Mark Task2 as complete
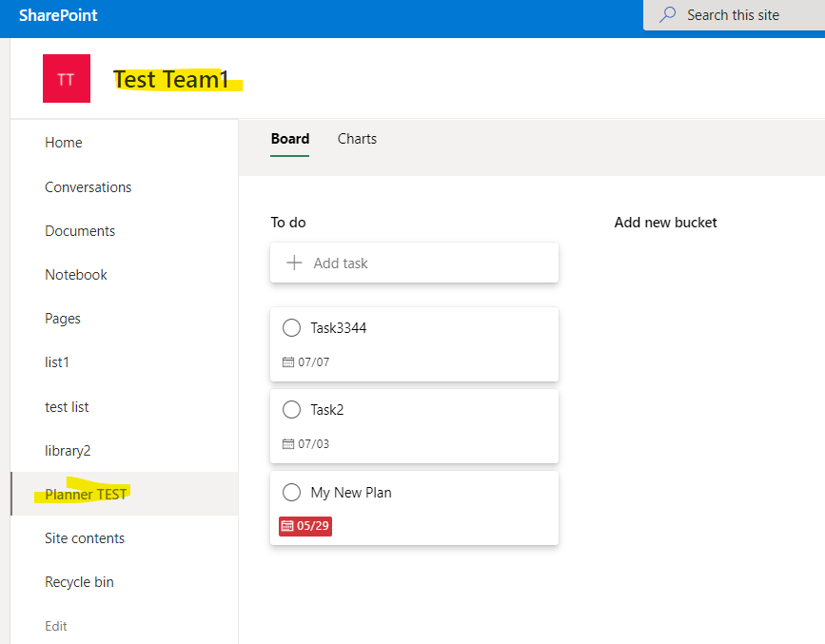Viewport: 825px width, 644px height. [x=291, y=409]
